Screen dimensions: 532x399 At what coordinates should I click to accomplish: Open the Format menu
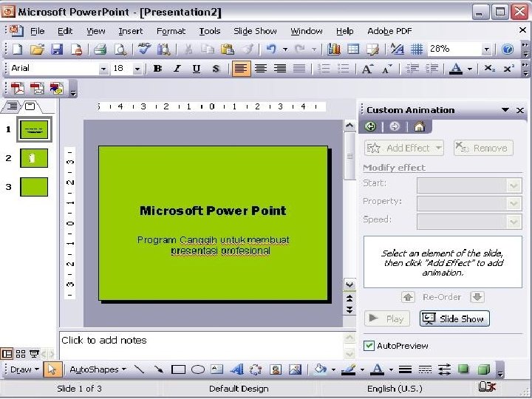171,31
